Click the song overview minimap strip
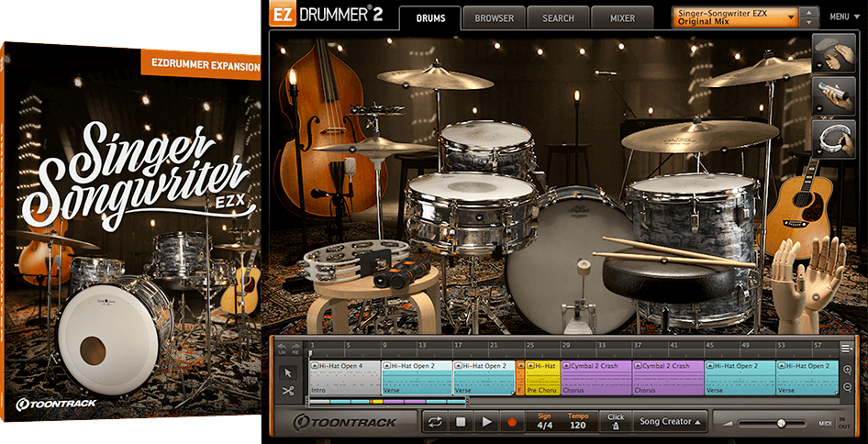The width and height of the screenshot is (868, 444). [x=386, y=402]
